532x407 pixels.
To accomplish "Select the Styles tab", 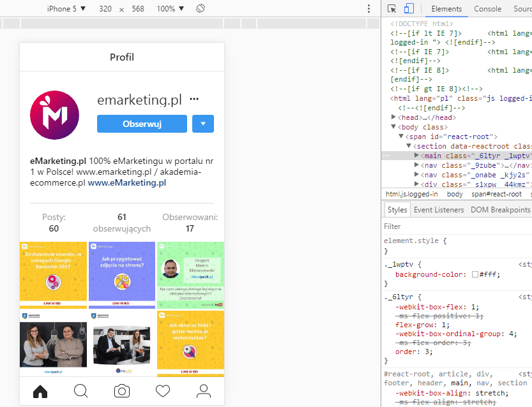I will point(397,210).
